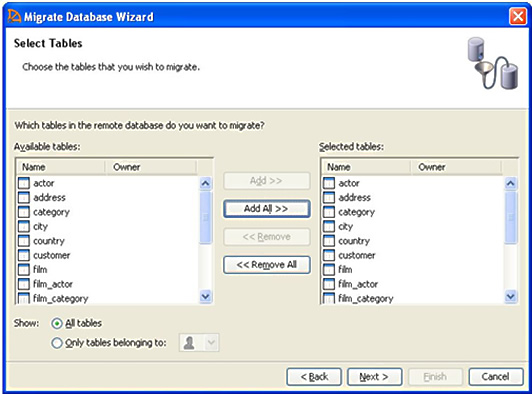The width and height of the screenshot is (532, 394).
Task: Cancel the migrate wizard
Action: (496, 377)
